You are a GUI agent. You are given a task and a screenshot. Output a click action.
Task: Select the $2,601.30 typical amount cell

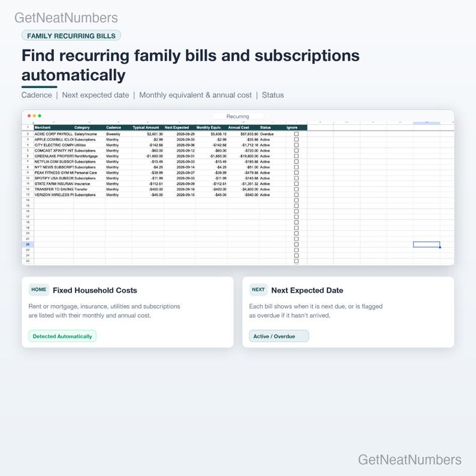point(148,134)
